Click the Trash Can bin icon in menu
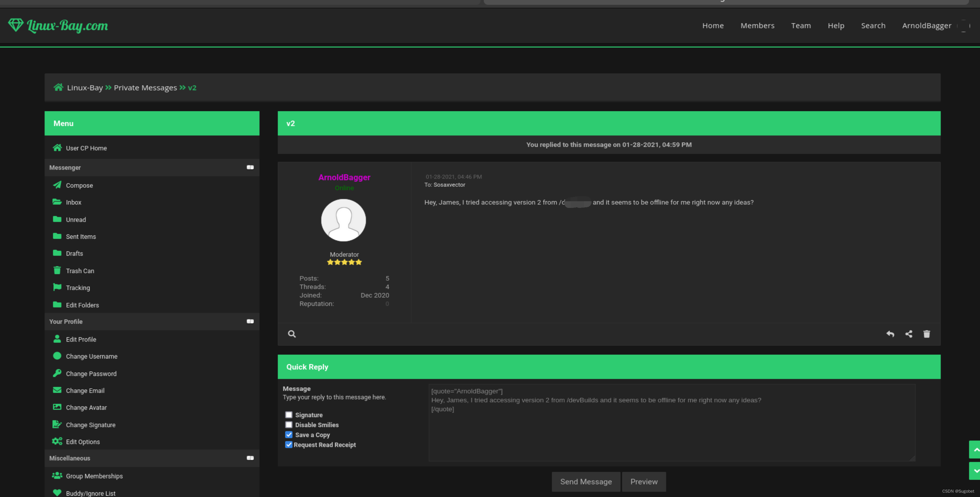 (x=57, y=270)
